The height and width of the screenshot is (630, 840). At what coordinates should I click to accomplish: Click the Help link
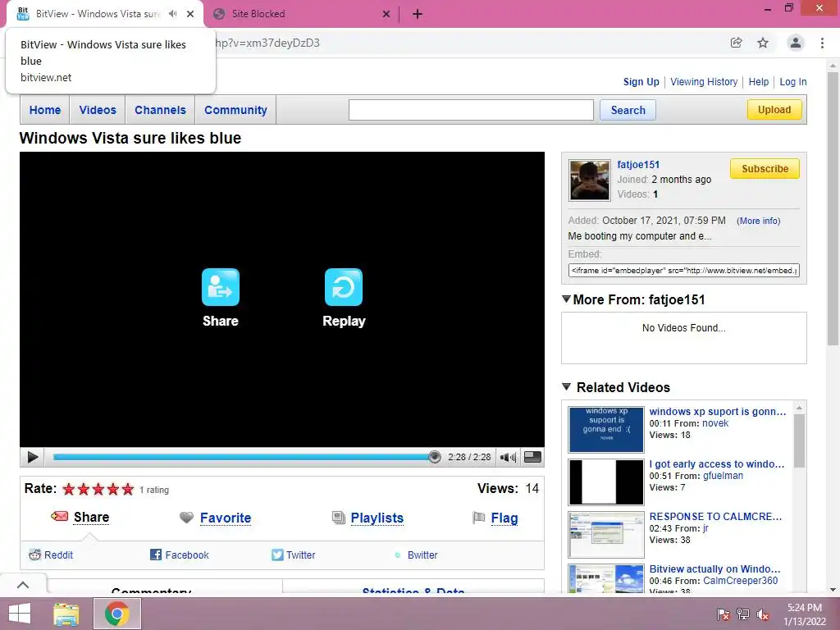pyautogui.click(x=758, y=82)
